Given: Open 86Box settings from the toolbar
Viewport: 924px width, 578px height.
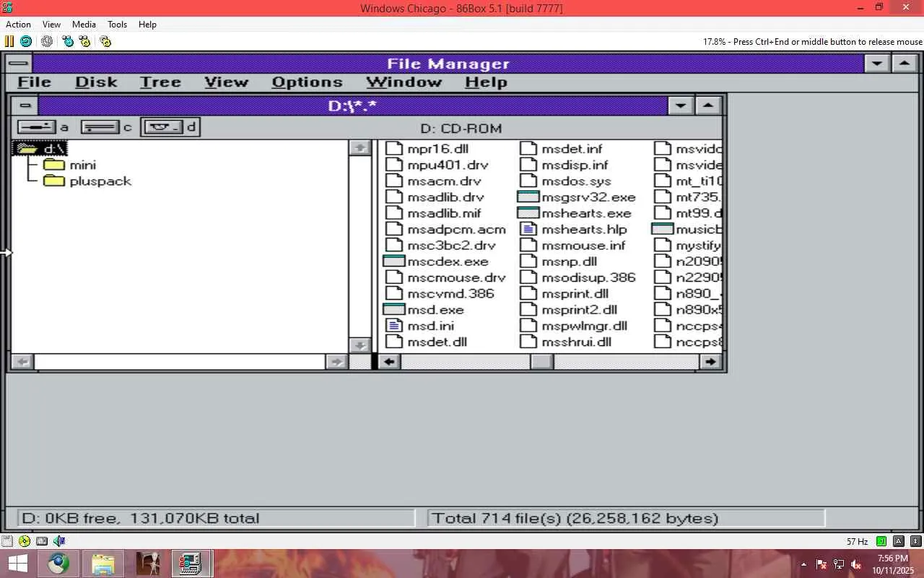Looking at the screenshot, I should (x=105, y=41).
